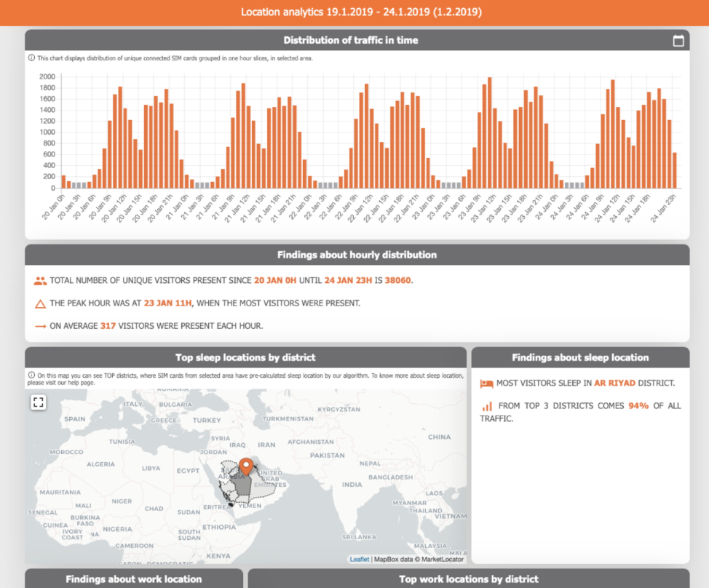Viewport: 709px width, 588px height.
Task: Click the Location analytics title bar
Action: pyautogui.click(x=354, y=12)
